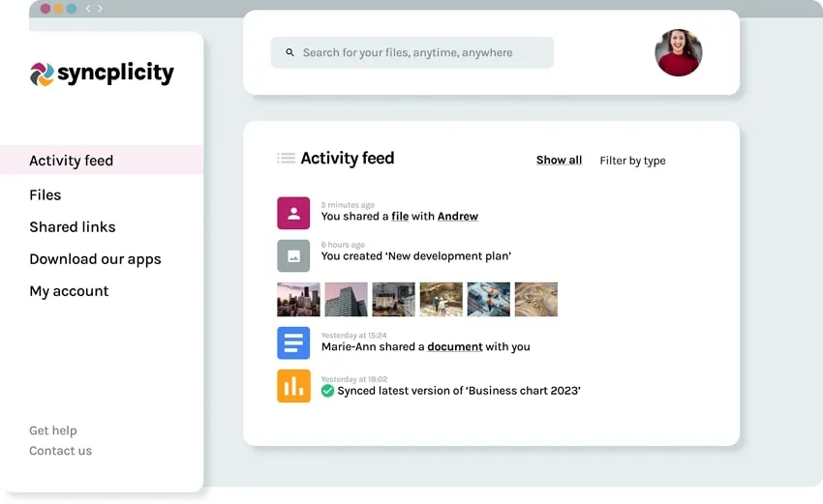Screen dimensions: 823x504
Task: Open the Filter by type dropdown
Action: [632, 161]
